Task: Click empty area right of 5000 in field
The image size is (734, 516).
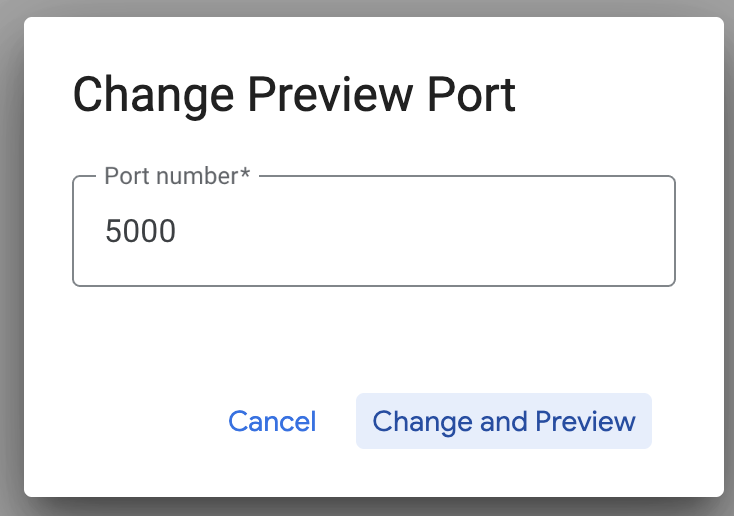Action: pyautogui.click(x=450, y=232)
